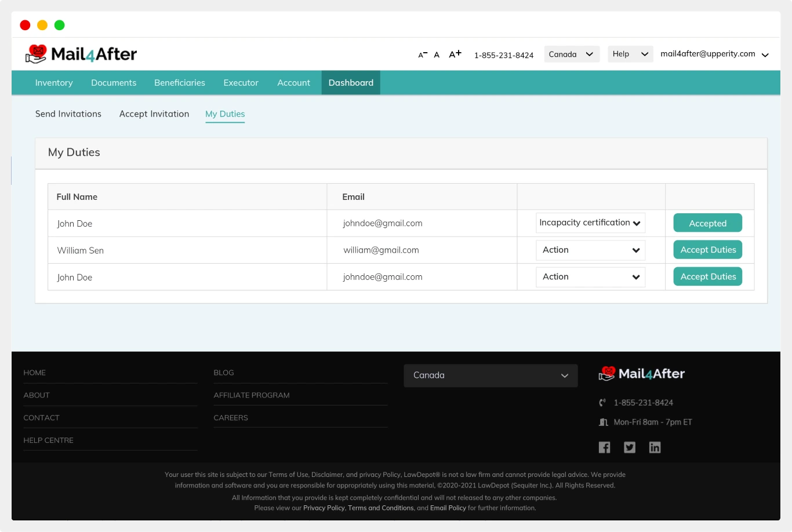Reset text size with the middle A icon
Image resolution: width=792 pixels, height=532 pixels.
pos(437,54)
